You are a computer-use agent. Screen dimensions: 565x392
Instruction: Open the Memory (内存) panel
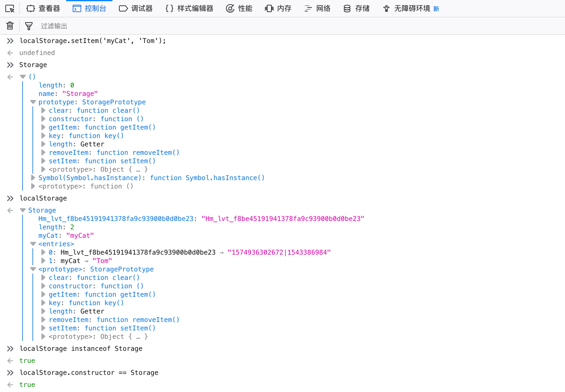pyautogui.click(x=278, y=9)
